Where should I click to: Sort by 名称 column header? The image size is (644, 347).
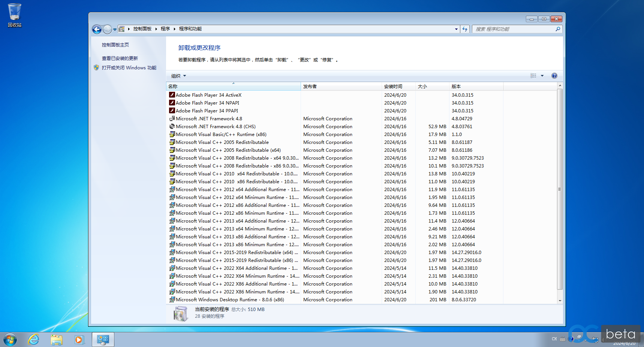tap(233, 86)
